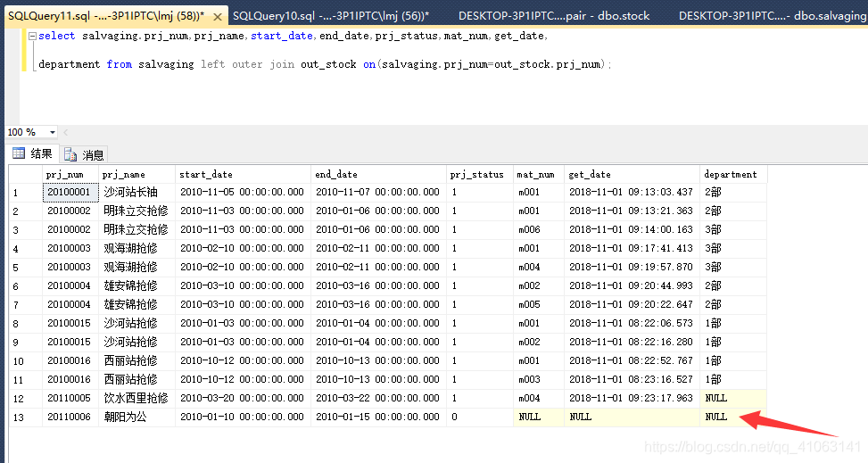Select the start_date column header
This screenshot has height=463, width=868.
243,174
